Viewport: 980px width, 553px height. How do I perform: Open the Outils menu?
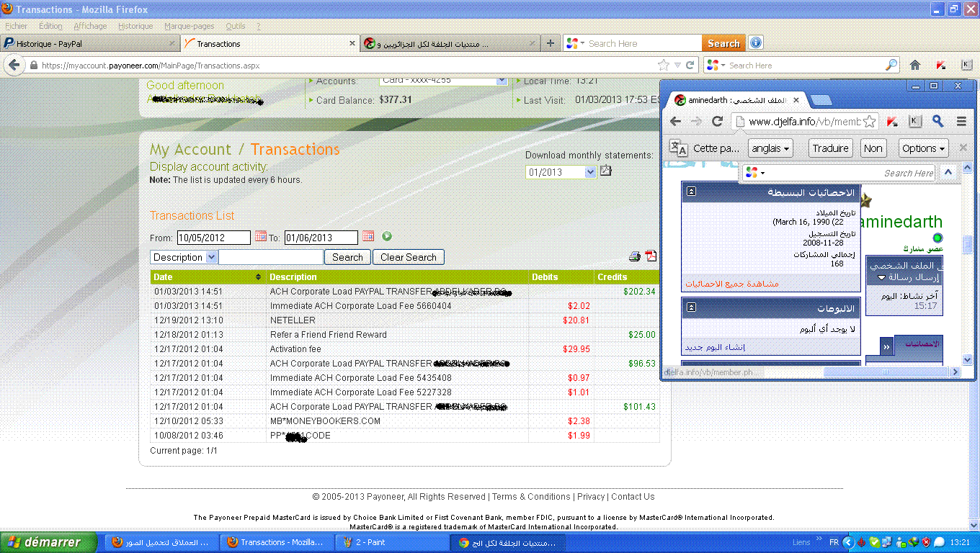[235, 26]
